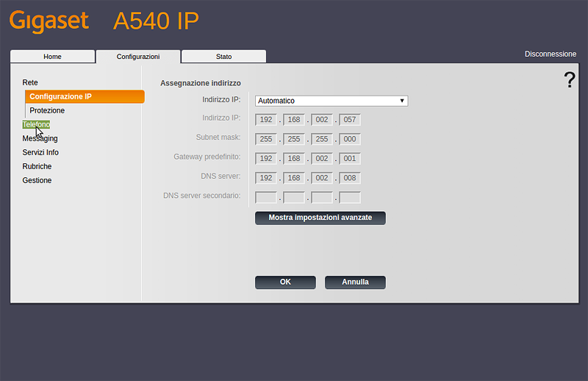Click first empty DNS server secondario field

266,197
